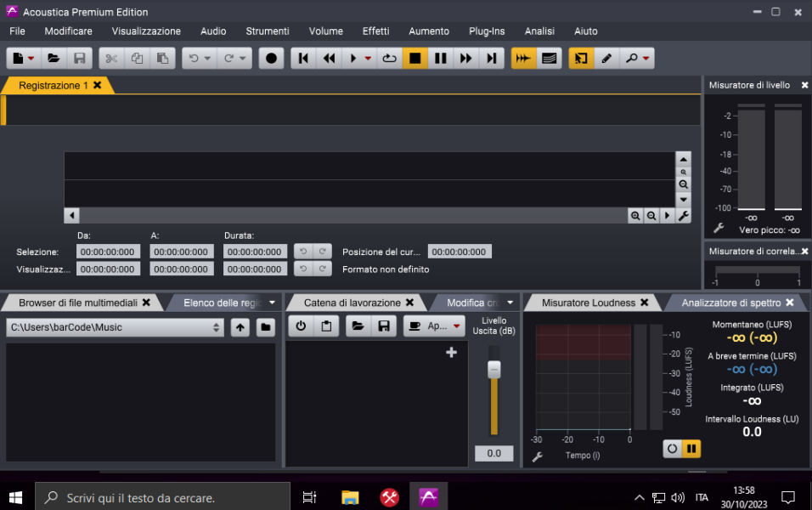Open the File menu
The height and width of the screenshot is (510, 812).
click(17, 31)
